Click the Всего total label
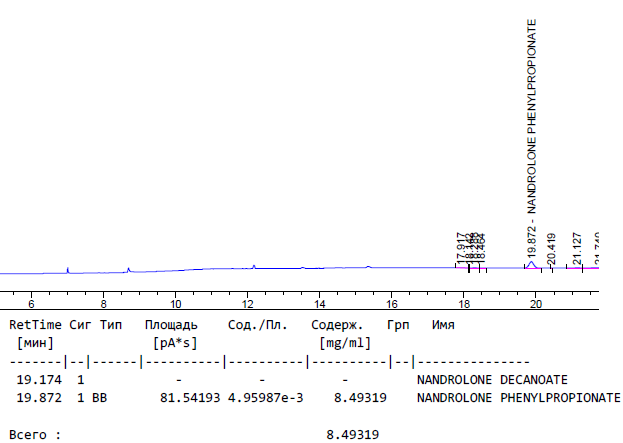The image size is (623, 443). (x=34, y=435)
